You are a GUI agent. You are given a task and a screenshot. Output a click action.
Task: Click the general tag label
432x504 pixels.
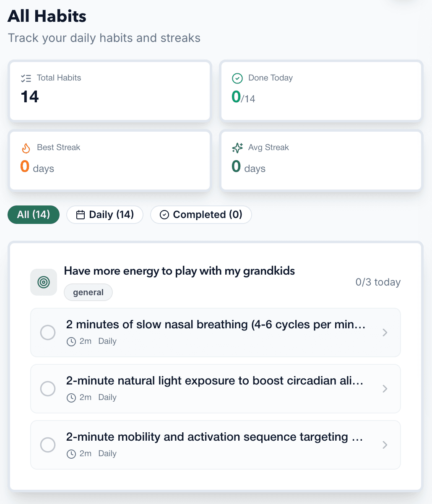coord(88,293)
